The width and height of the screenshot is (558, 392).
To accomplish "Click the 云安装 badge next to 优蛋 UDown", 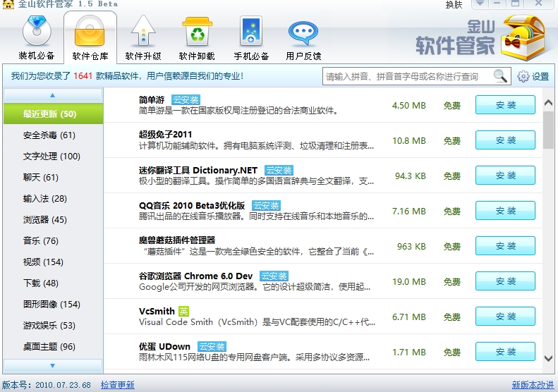I will (212, 347).
